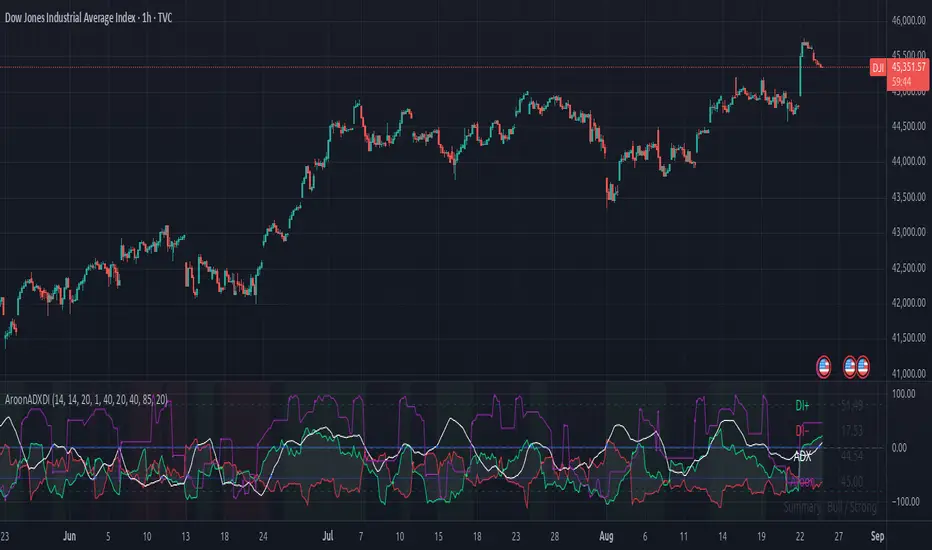932x550 pixels.
Task: Open the leftmost US flag economic event marker
Action: (x=823, y=367)
